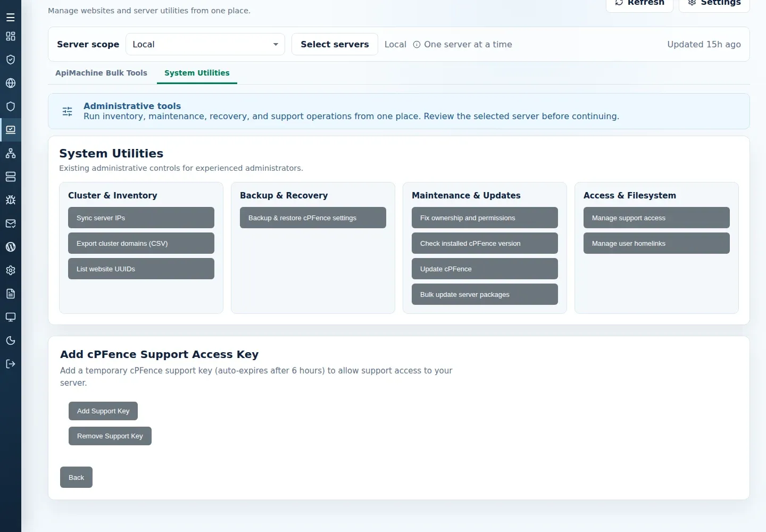Click the Administrative tools sliders icon
Image resolution: width=766 pixels, height=532 pixels.
pyautogui.click(x=68, y=111)
